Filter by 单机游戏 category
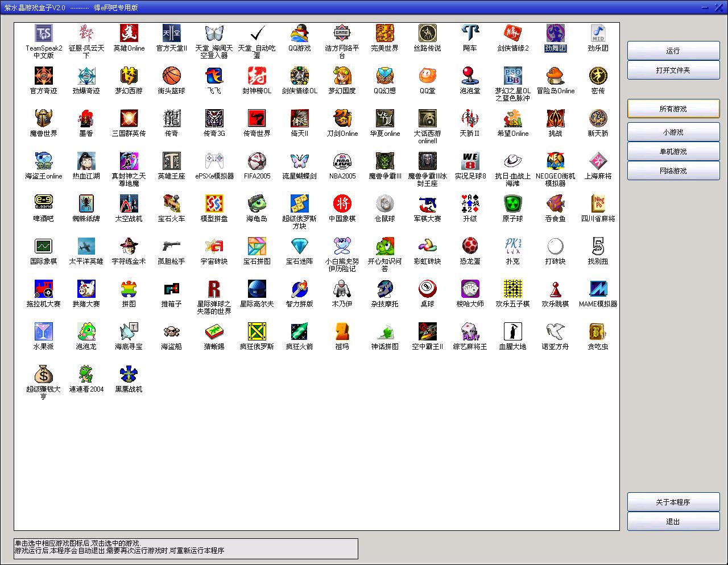728x565 pixels. (673, 151)
